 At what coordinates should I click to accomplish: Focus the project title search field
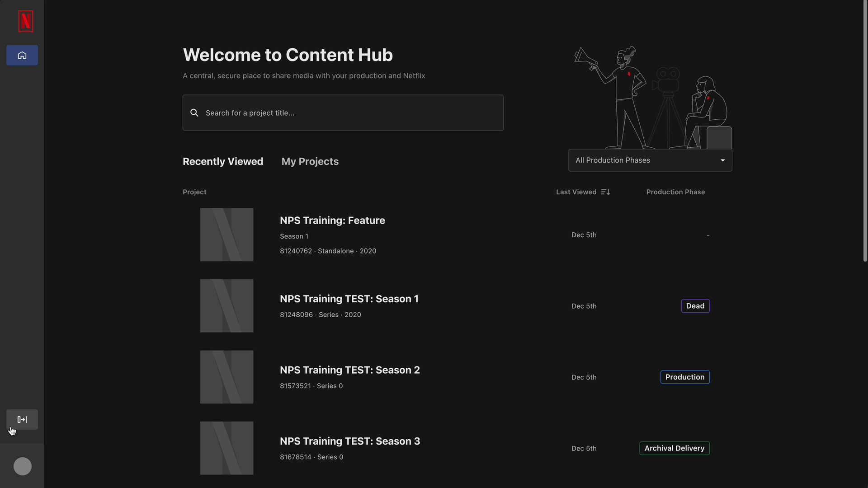tap(343, 113)
